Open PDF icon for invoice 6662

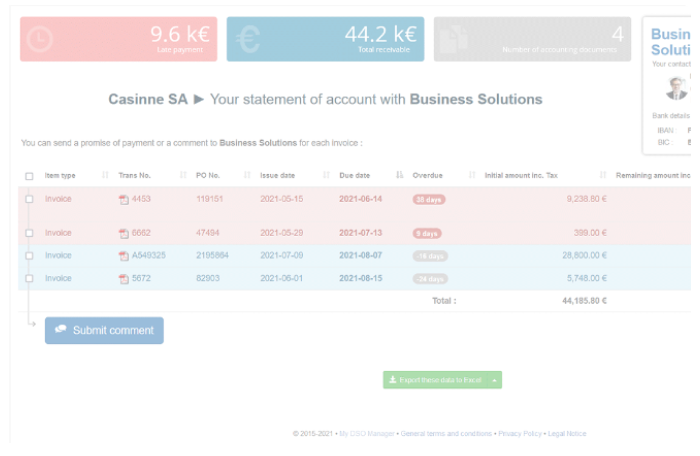pyautogui.click(x=124, y=233)
